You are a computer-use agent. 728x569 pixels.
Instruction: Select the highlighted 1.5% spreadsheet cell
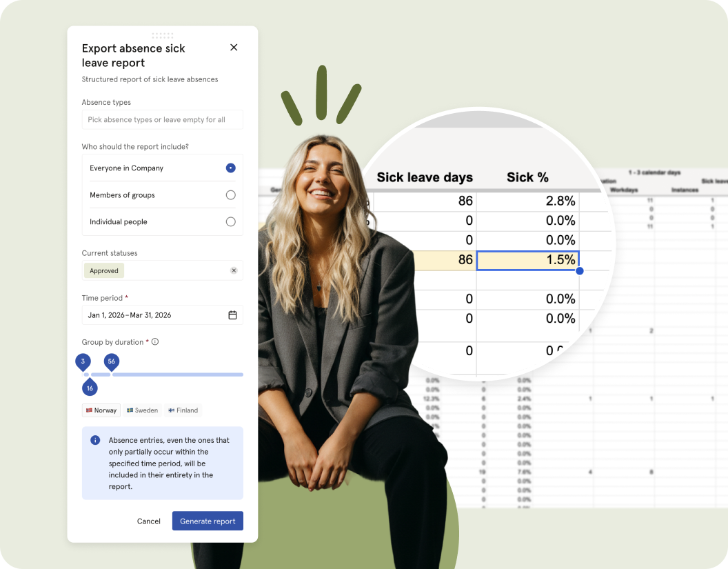527,260
